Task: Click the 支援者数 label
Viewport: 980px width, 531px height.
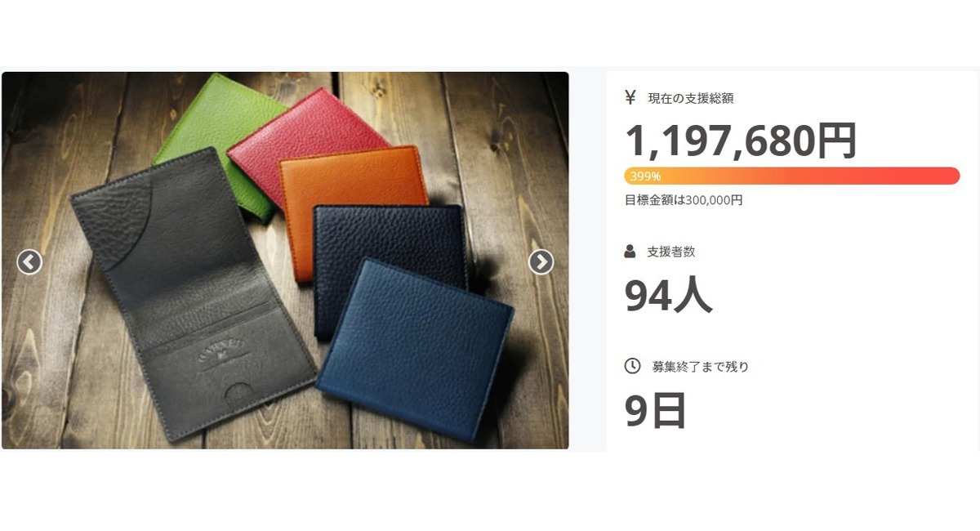Action: coord(670,252)
